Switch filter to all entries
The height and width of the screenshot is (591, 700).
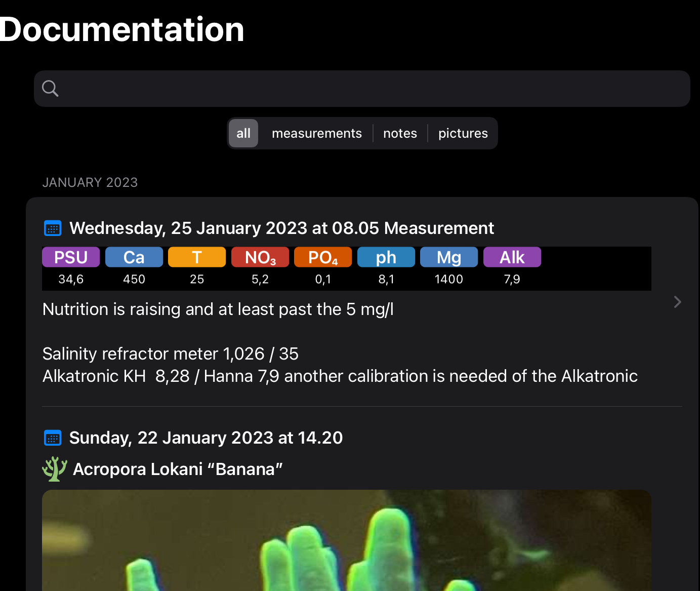pyautogui.click(x=243, y=133)
